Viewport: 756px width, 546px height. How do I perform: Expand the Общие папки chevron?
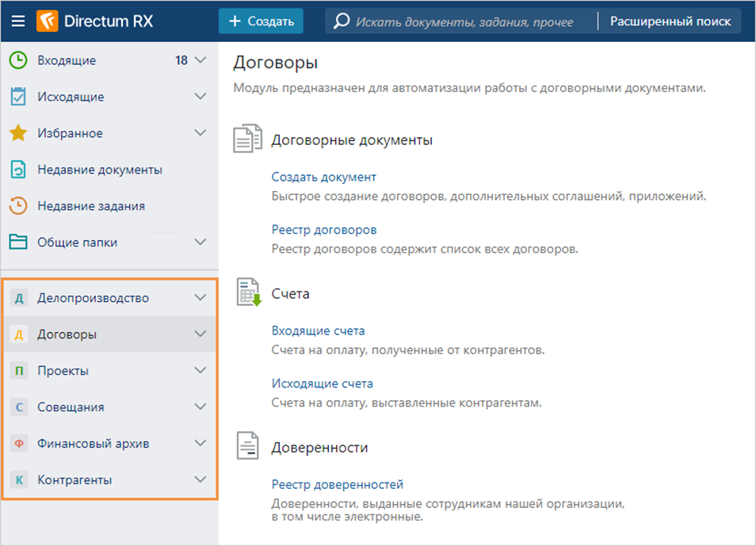pyautogui.click(x=200, y=242)
